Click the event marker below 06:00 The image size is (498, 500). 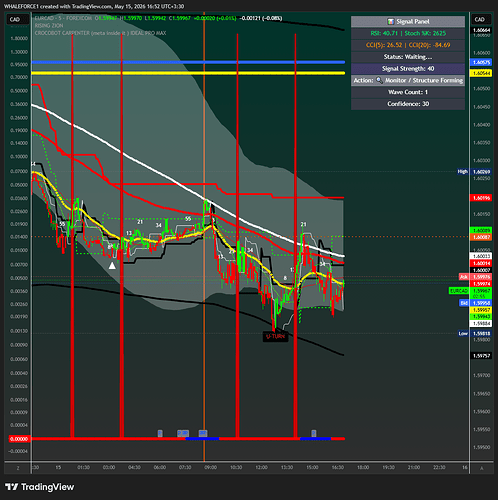click(x=160, y=433)
